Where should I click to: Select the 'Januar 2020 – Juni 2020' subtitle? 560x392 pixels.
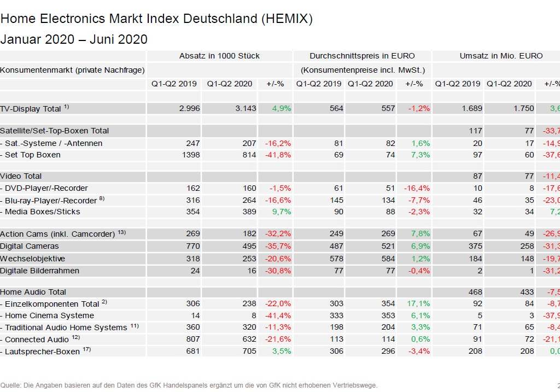tap(74, 39)
